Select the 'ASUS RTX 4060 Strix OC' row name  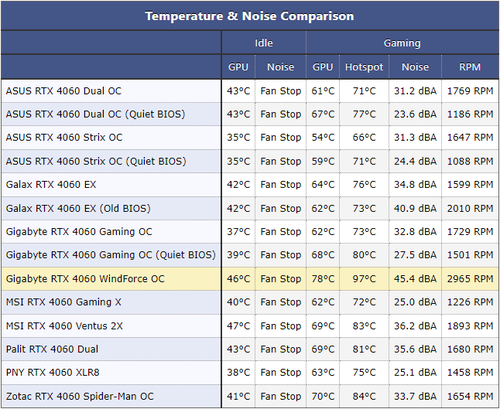point(64,137)
